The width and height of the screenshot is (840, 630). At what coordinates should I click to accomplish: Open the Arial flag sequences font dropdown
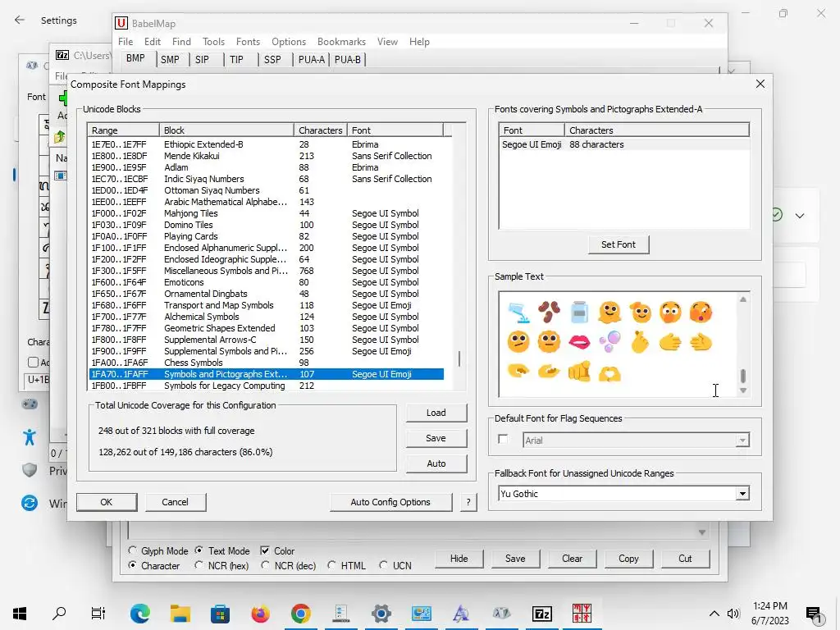point(742,441)
